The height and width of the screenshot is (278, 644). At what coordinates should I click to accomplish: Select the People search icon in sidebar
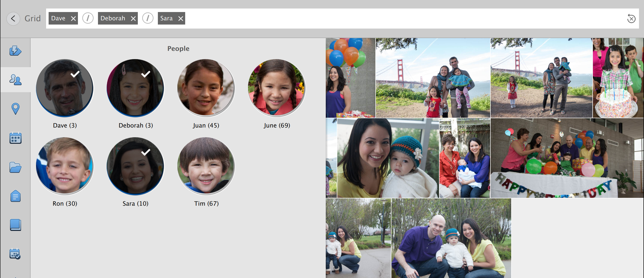point(15,80)
